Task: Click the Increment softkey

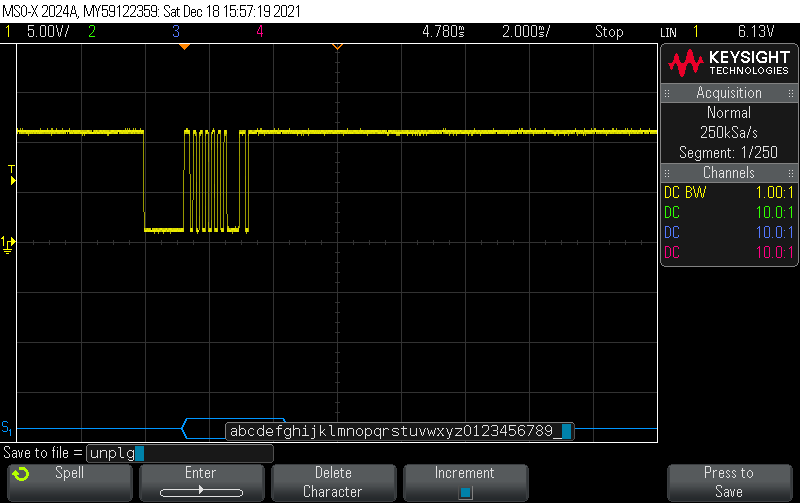Action: pyautogui.click(x=466, y=483)
